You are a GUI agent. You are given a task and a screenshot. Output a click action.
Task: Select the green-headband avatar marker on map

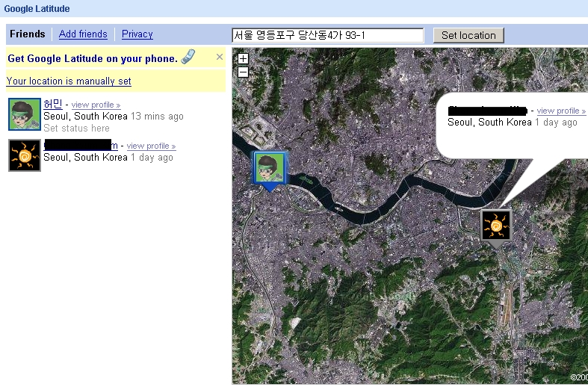269,171
